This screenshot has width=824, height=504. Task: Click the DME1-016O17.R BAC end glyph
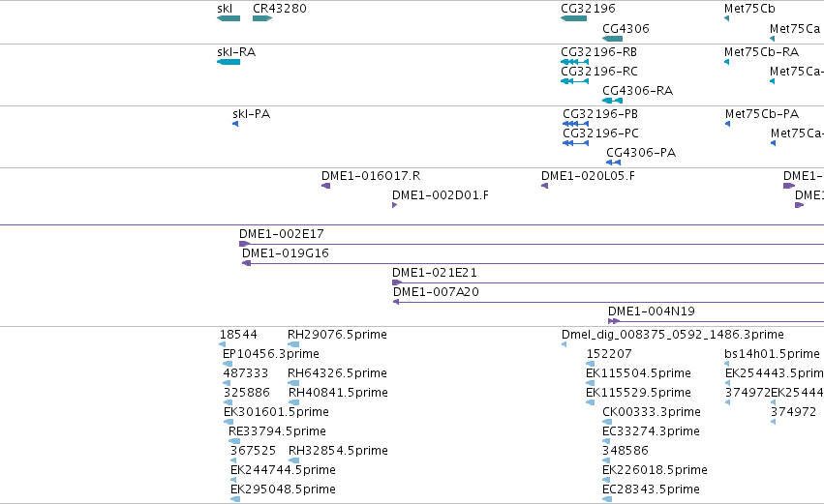point(325,186)
